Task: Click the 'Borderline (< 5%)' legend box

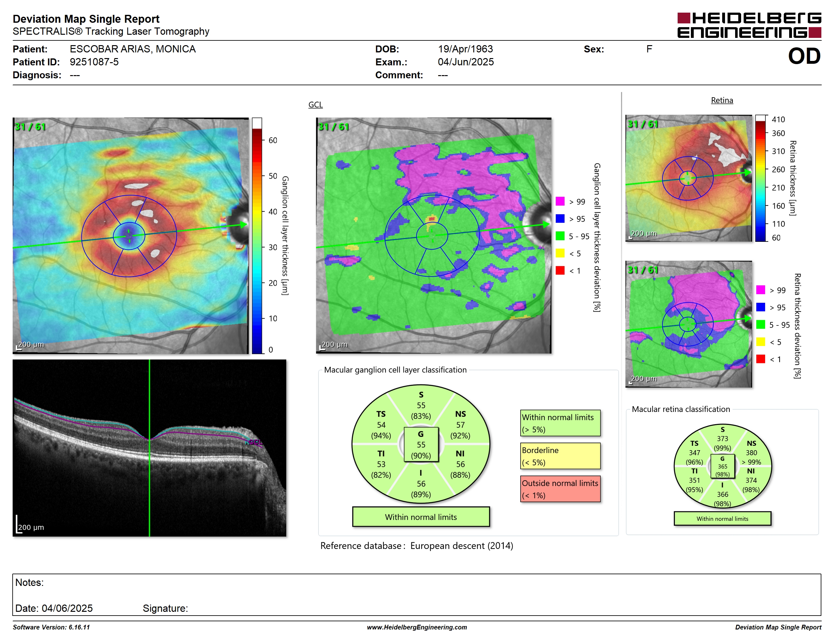Action: [x=560, y=456]
